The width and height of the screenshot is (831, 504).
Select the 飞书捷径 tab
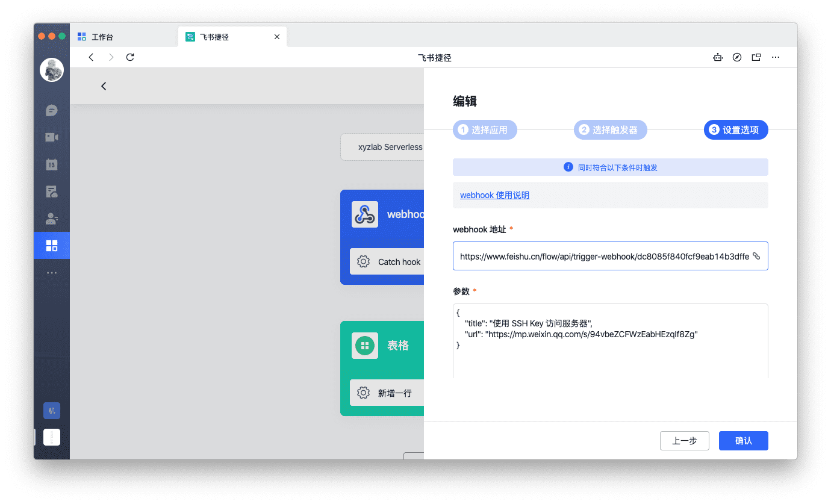(x=232, y=37)
